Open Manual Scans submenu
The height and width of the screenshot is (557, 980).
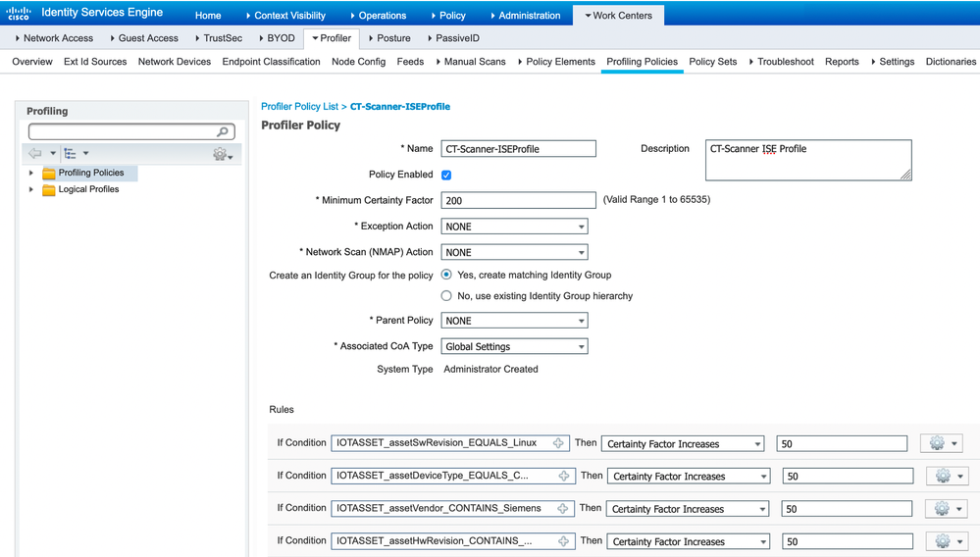click(471, 62)
